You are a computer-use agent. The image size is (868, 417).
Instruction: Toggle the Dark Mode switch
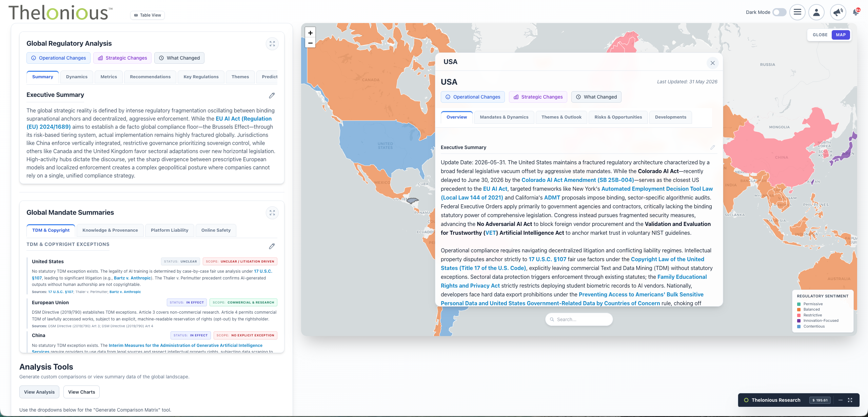click(779, 12)
